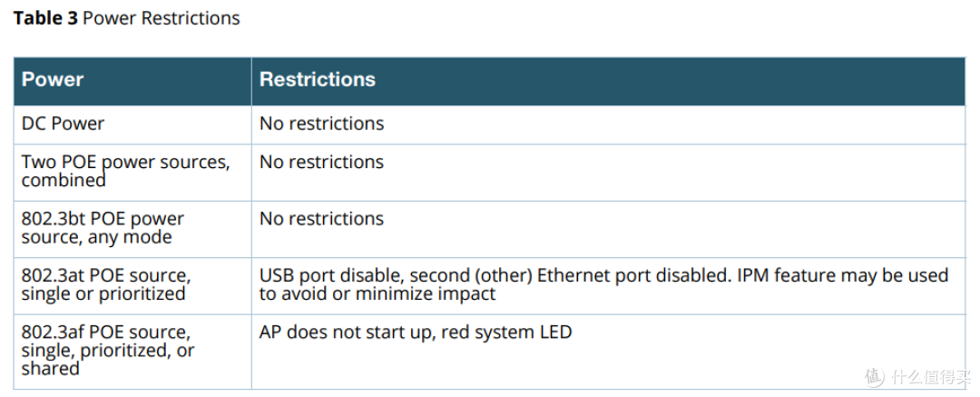Click the bold Table 3 label

coord(45,18)
